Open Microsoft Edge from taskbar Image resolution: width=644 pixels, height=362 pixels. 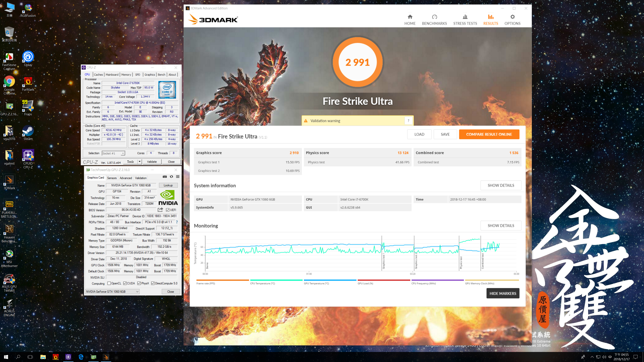click(81, 357)
